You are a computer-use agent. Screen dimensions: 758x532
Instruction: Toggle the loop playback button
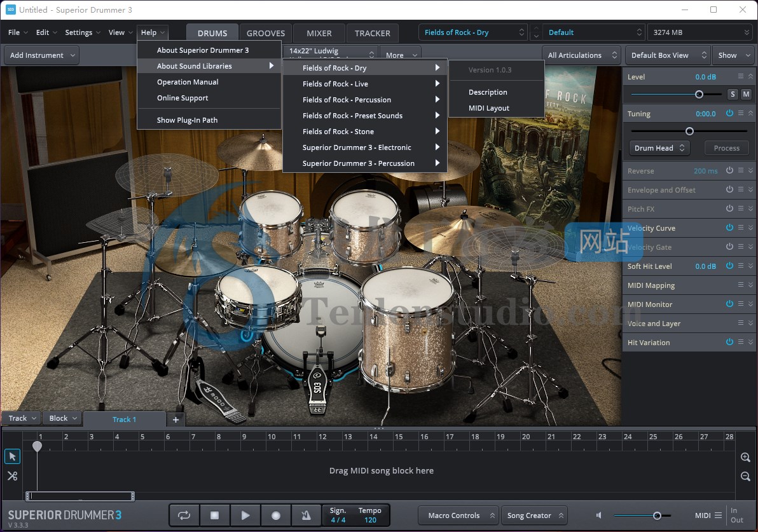[x=184, y=515]
